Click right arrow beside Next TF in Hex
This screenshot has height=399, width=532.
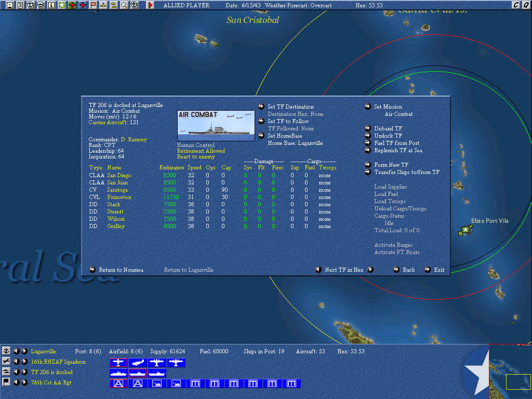(370, 270)
